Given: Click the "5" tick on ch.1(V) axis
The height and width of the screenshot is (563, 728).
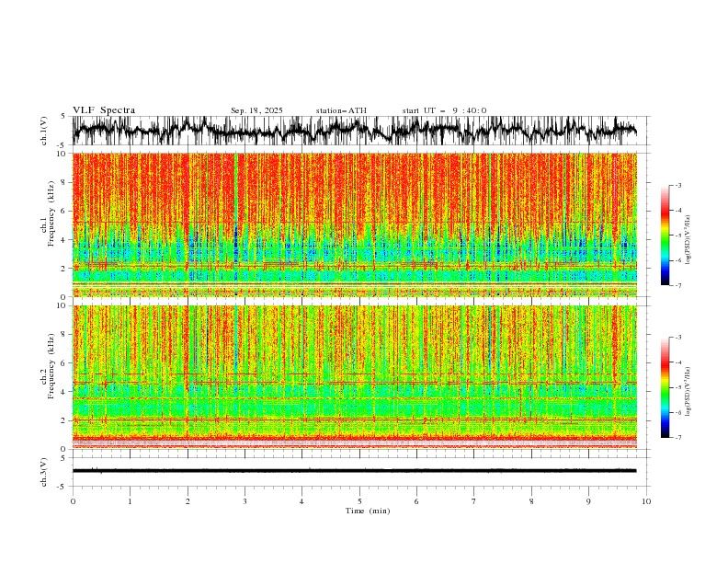Looking at the screenshot, I should point(63,116).
